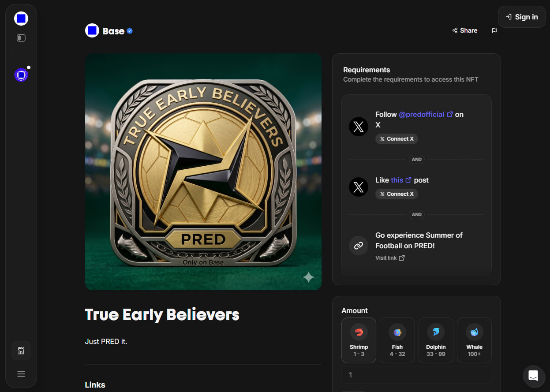Click the blue square logo atop the sidebar
Image resolution: width=550 pixels, height=392 pixels.
pos(21,19)
